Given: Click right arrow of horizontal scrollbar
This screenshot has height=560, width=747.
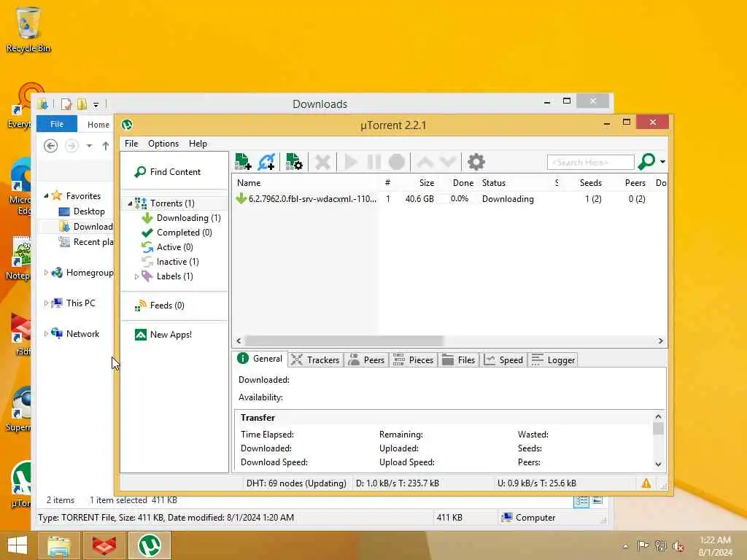Looking at the screenshot, I should 660,341.
